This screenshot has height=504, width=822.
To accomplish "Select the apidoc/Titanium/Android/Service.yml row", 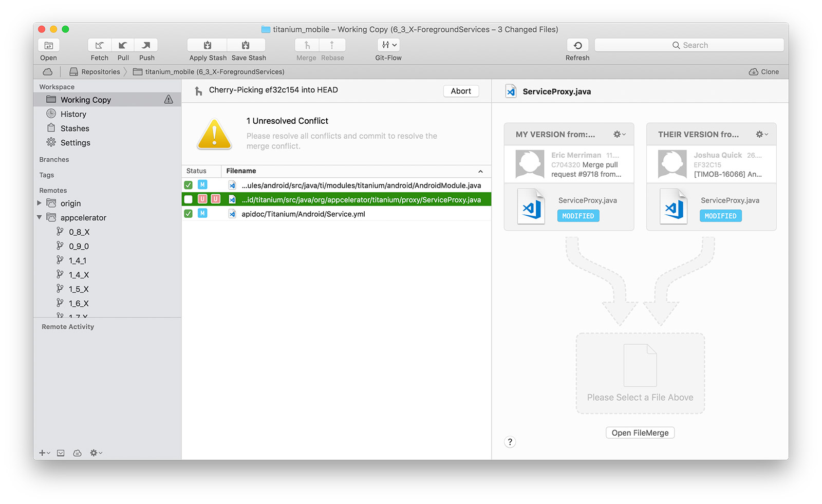I will coord(337,214).
